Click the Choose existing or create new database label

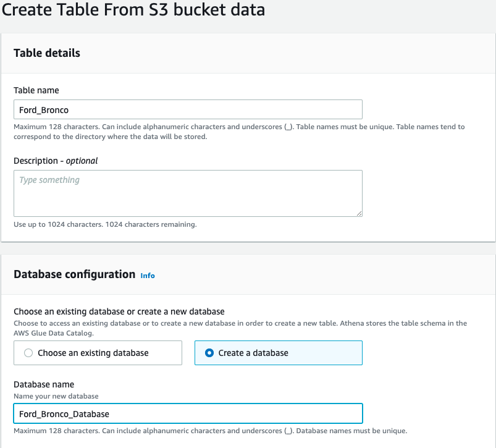coord(119,311)
